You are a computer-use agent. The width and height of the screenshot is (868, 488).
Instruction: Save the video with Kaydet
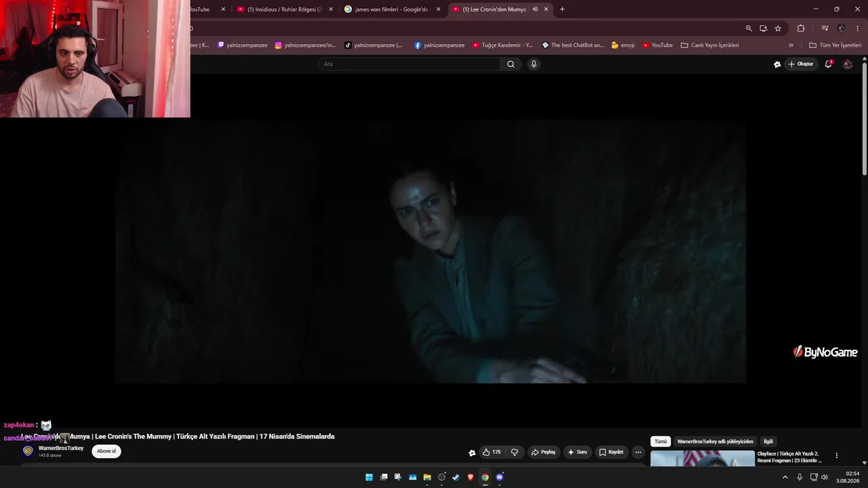pos(611,452)
